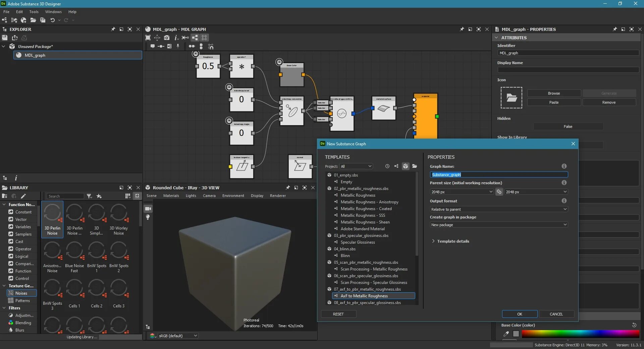Select the 3D Worley Noise thumbnail

[x=119, y=219]
